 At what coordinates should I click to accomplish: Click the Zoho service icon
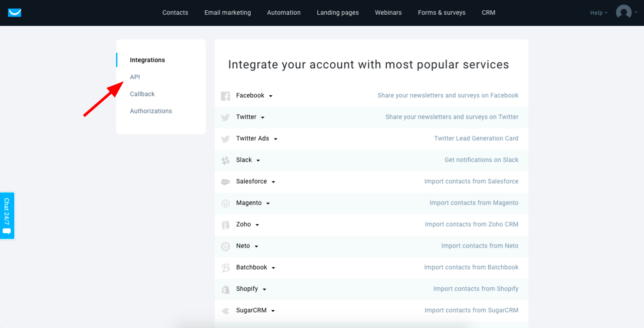226,225
